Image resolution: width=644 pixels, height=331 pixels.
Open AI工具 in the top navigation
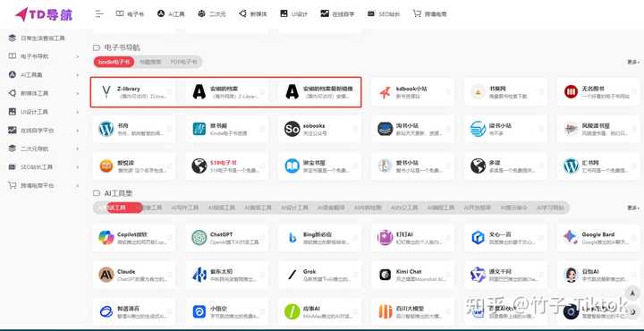(x=171, y=14)
